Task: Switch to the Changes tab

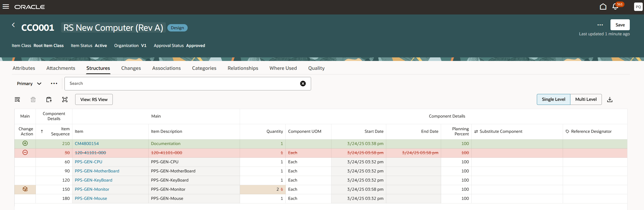Action: pyautogui.click(x=131, y=68)
